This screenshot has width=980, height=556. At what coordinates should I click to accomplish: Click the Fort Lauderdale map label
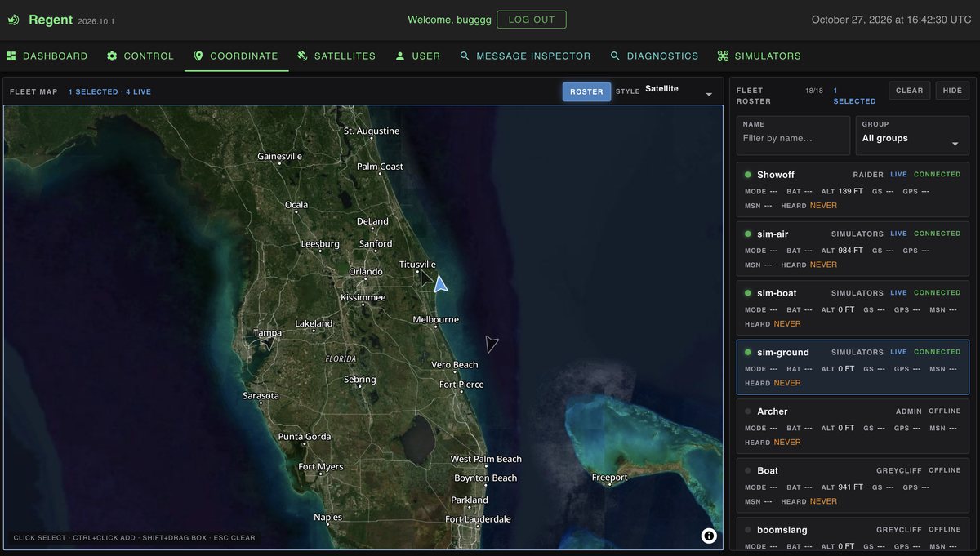coord(478,519)
